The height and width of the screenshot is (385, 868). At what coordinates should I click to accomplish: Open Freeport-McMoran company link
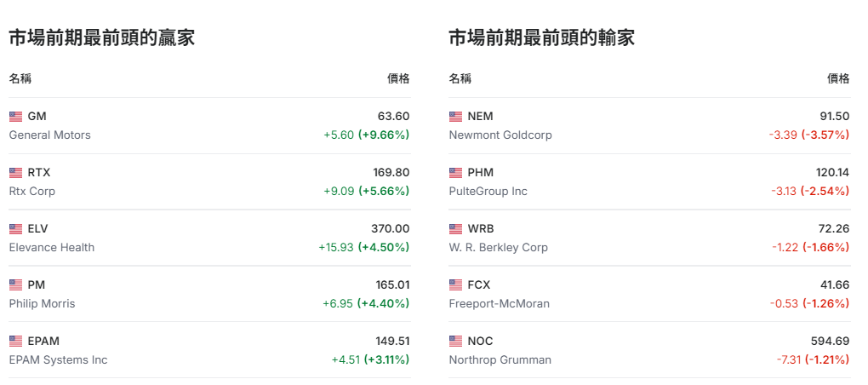pyautogui.click(x=500, y=304)
